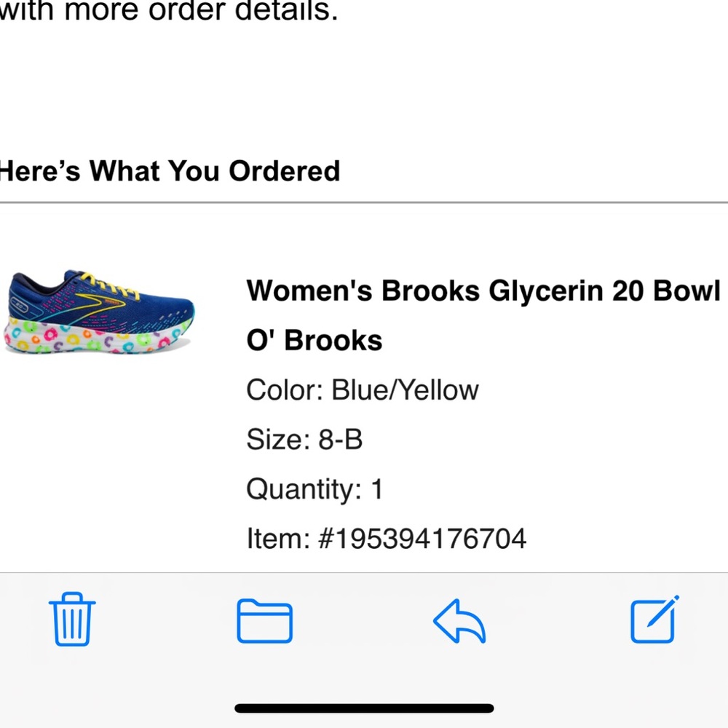
Task: Tap the product title's second line 'O' Brooks'
Action: (314, 339)
